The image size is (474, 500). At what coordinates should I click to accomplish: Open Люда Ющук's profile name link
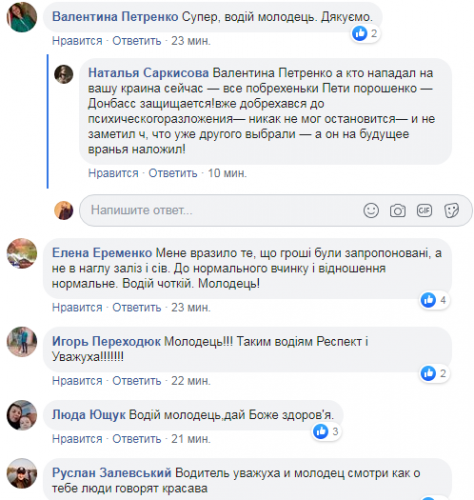(x=89, y=415)
